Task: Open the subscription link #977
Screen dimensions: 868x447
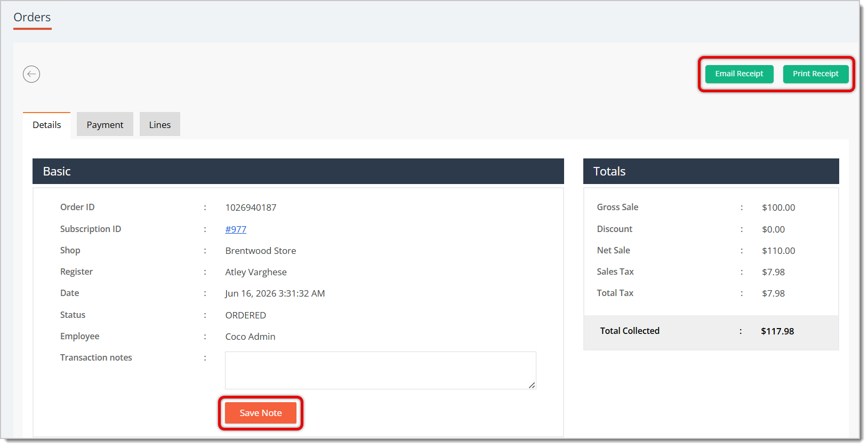Action: [x=236, y=229]
